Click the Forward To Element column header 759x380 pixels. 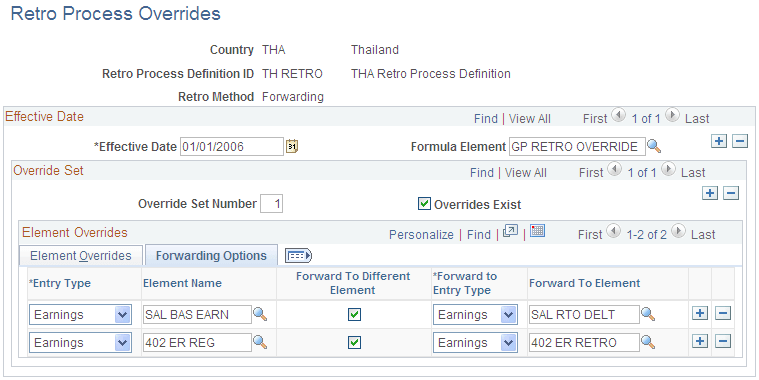click(x=585, y=283)
